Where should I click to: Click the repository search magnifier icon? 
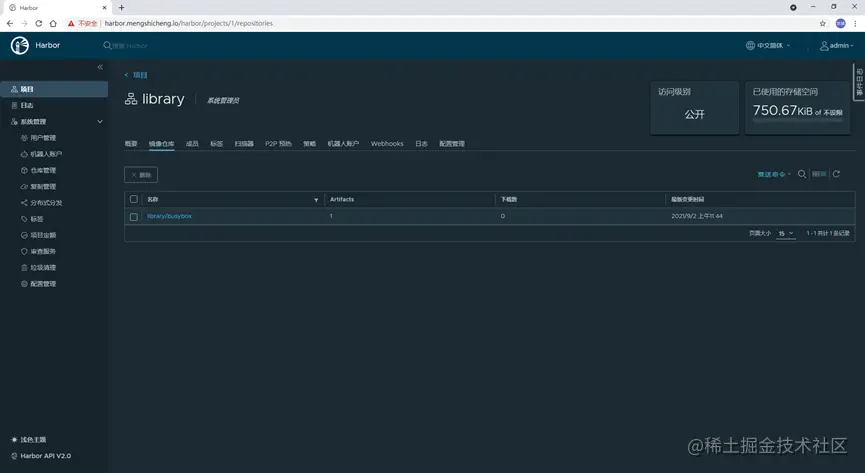[802, 174]
